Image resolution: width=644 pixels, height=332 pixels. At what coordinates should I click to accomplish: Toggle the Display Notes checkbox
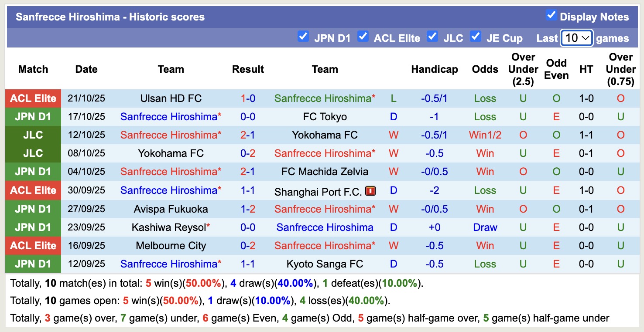coord(551,16)
